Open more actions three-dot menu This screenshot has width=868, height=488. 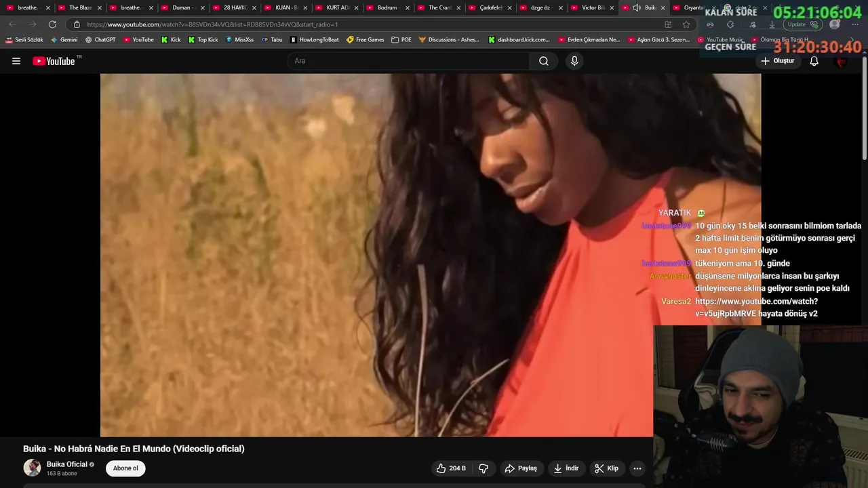click(637, 468)
